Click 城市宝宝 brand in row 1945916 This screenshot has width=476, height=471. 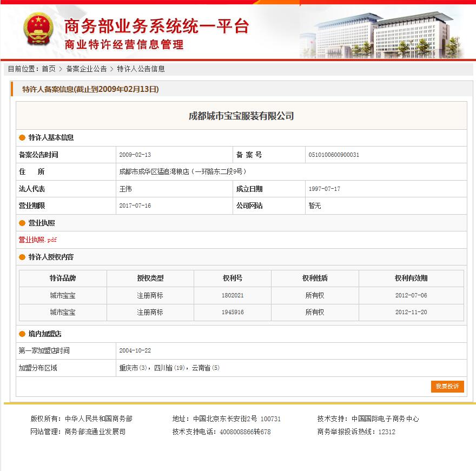63,312
